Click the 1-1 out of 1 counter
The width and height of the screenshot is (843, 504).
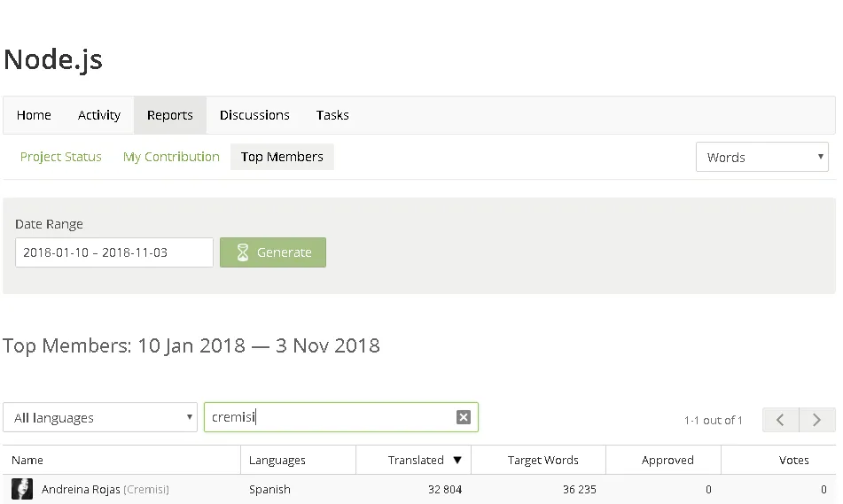[713, 420]
